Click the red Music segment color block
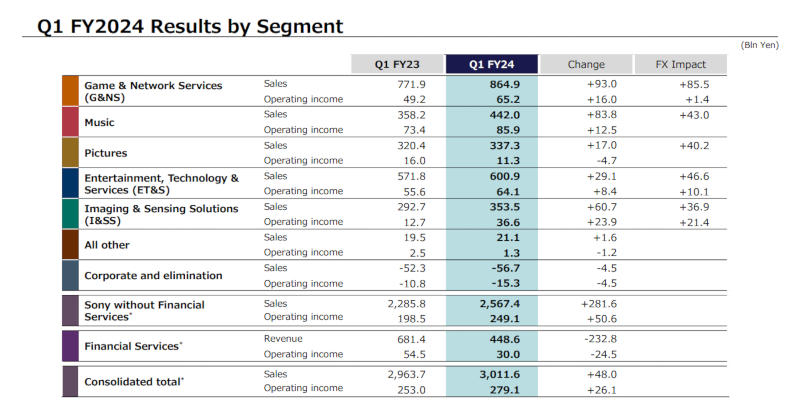Viewport: 800px width, 404px height. coord(70,122)
